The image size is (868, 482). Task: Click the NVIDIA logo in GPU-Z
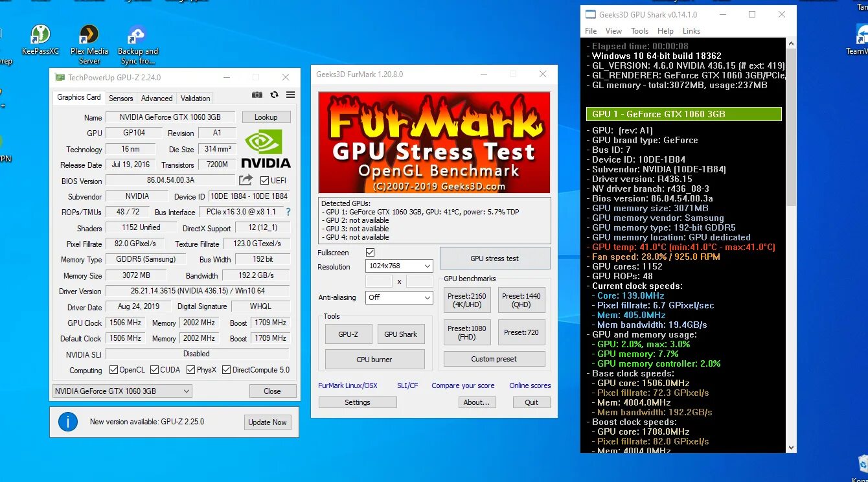[266, 149]
